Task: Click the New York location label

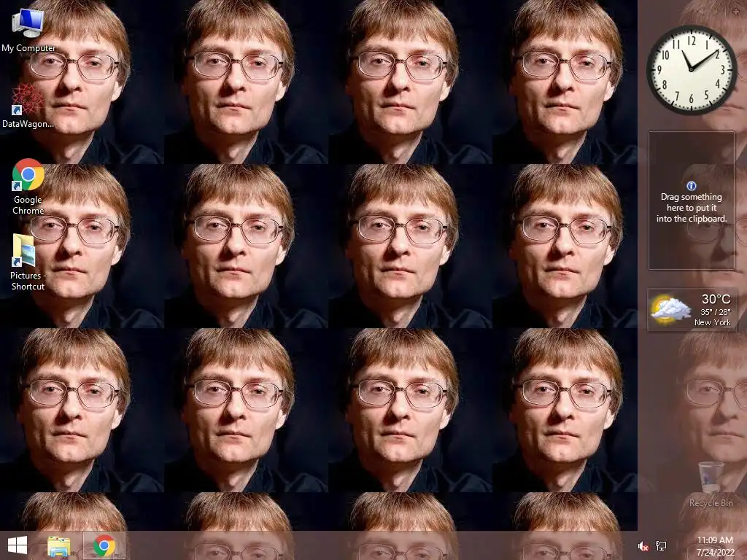Action: click(712, 322)
